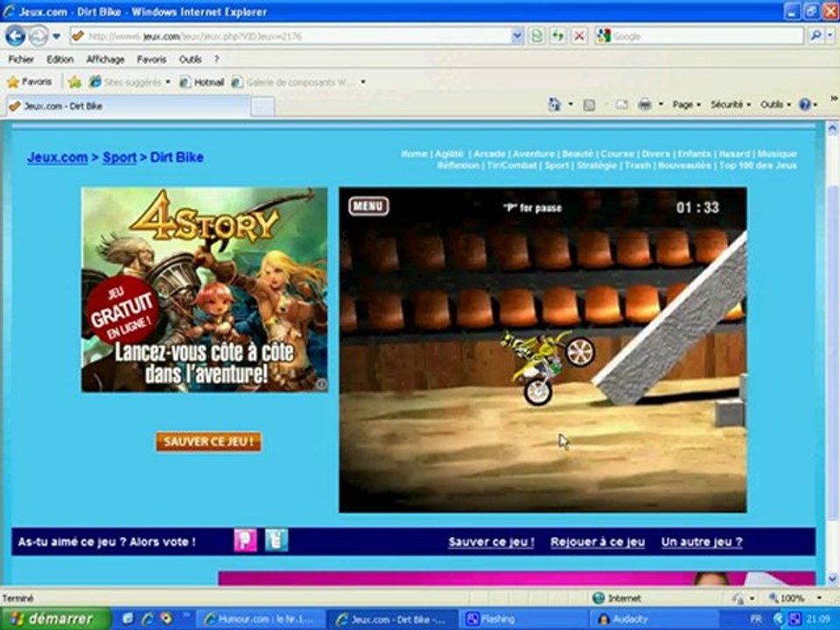Open the Top 100 des Jeux link

point(758,165)
